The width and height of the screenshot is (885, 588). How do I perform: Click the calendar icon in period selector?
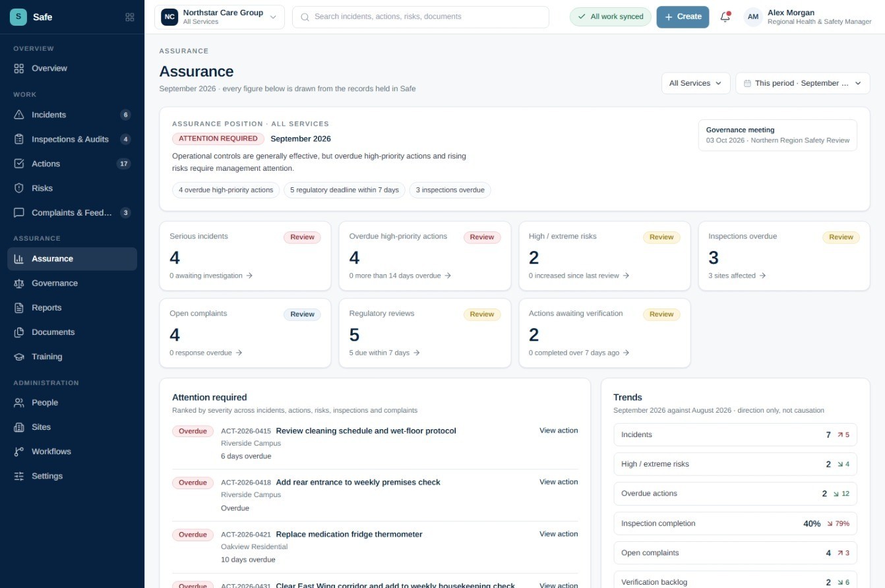(747, 84)
